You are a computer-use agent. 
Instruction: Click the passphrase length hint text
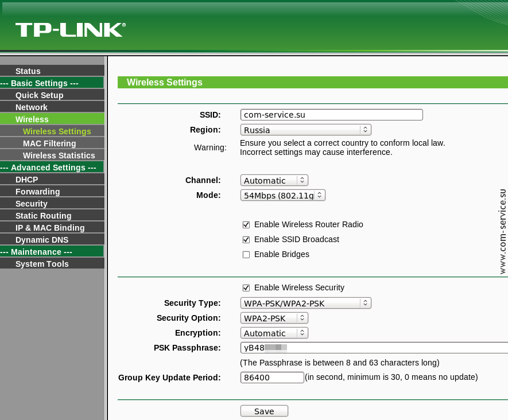coord(340,363)
